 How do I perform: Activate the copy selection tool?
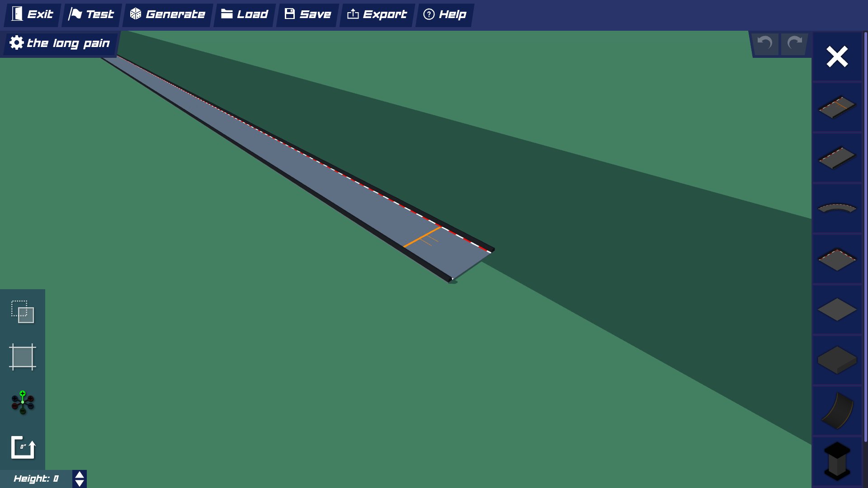pos(22,312)
